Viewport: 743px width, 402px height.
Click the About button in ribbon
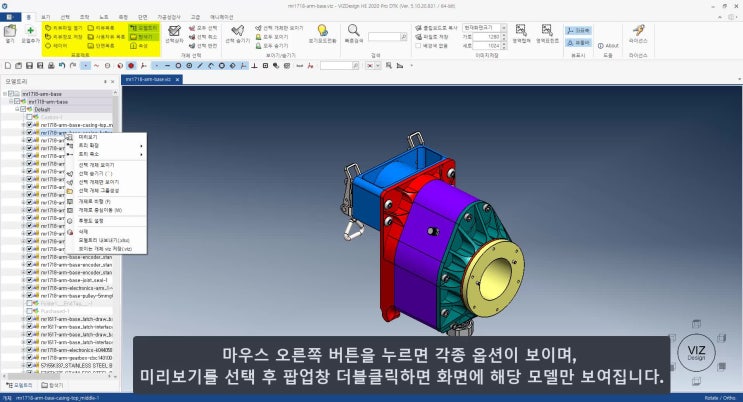(x=608, y=46)
